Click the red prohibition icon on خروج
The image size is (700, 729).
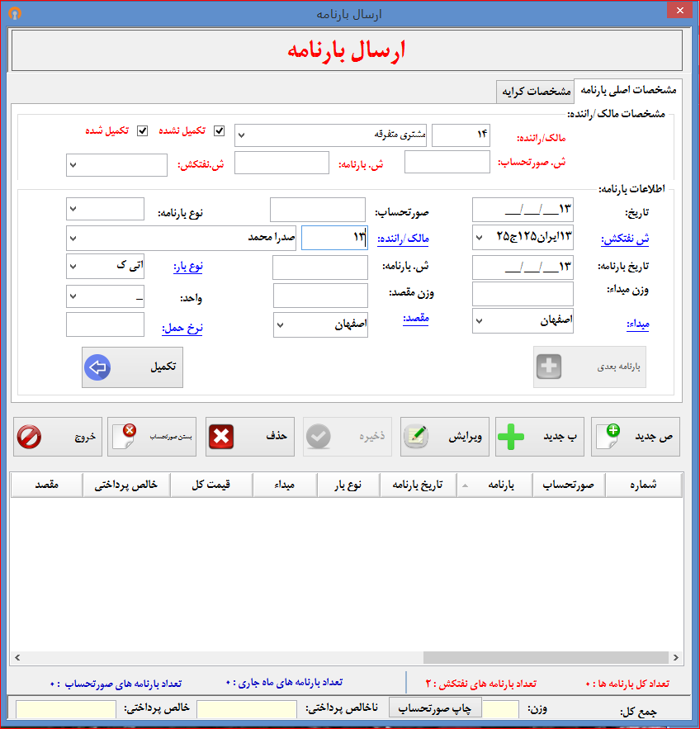click(29, 437)
